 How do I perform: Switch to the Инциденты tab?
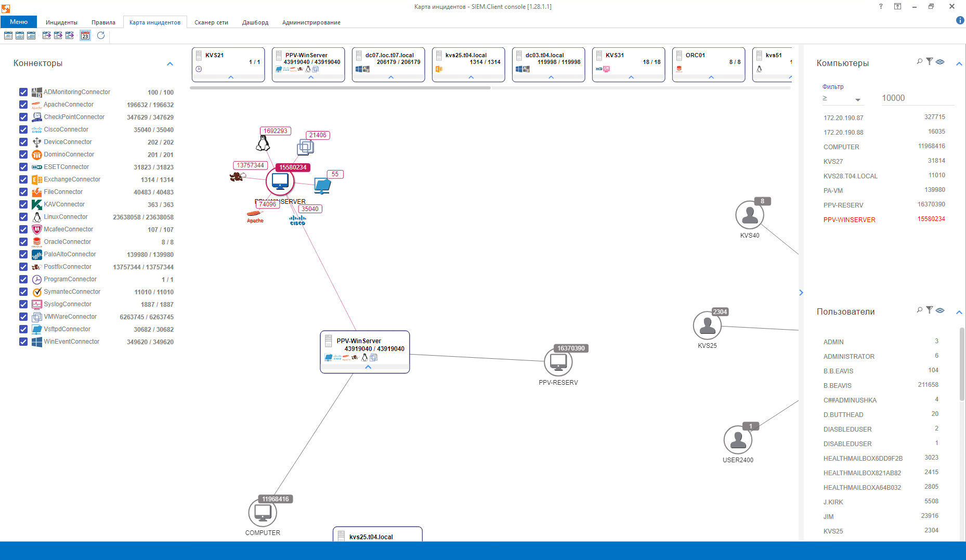[x=61, y=22]
